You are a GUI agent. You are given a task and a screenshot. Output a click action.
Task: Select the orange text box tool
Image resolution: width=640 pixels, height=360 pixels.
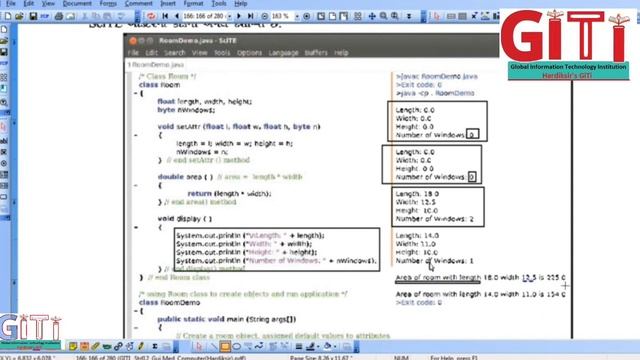84,347
